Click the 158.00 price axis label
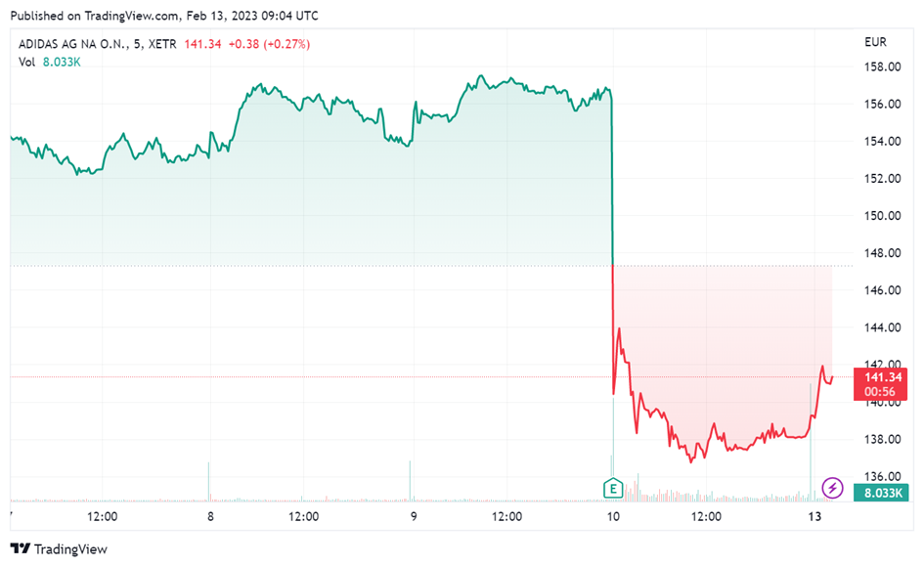924x567 pixels. click(882, 66)
